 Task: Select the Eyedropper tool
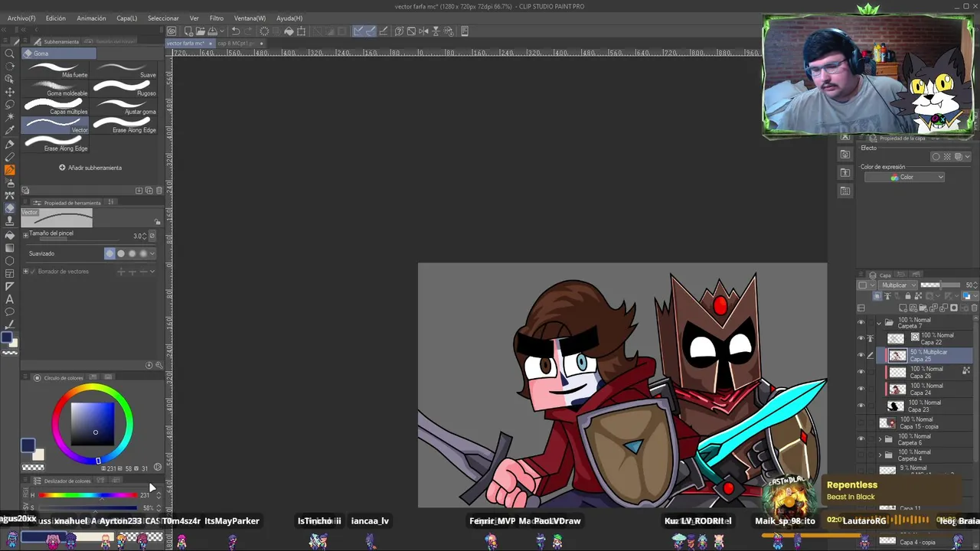(10, 131)
